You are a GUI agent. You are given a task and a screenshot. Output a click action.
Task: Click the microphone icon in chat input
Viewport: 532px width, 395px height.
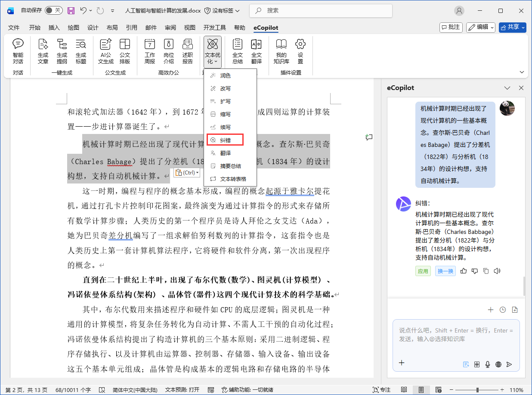tap(488, 364)
